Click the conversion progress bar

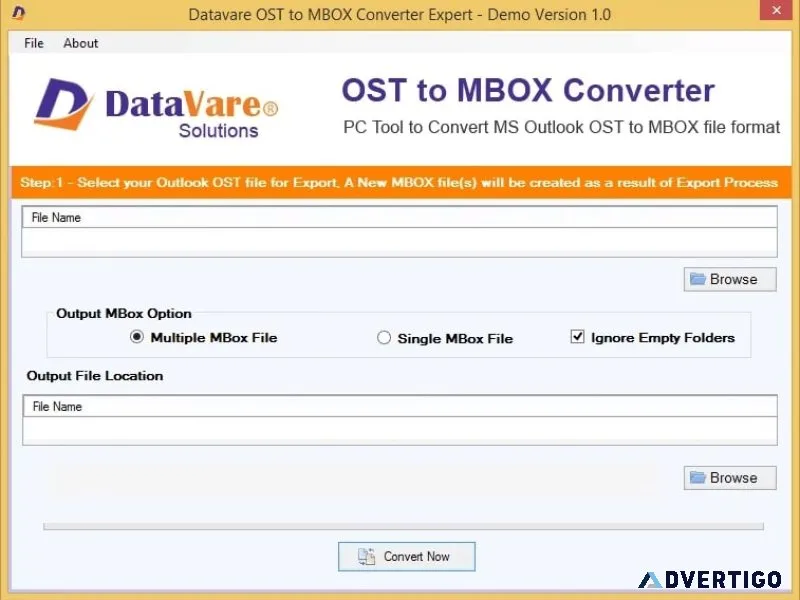[403, 526]
